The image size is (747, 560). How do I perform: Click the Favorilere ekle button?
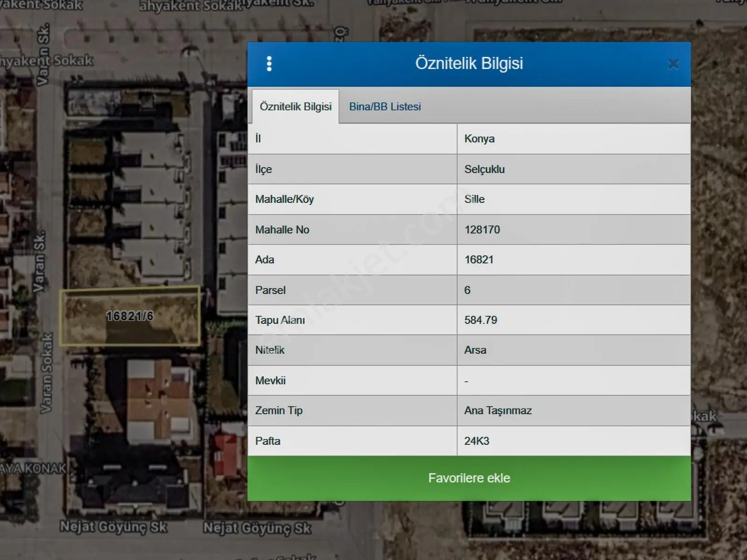click(x=469, y=478)
